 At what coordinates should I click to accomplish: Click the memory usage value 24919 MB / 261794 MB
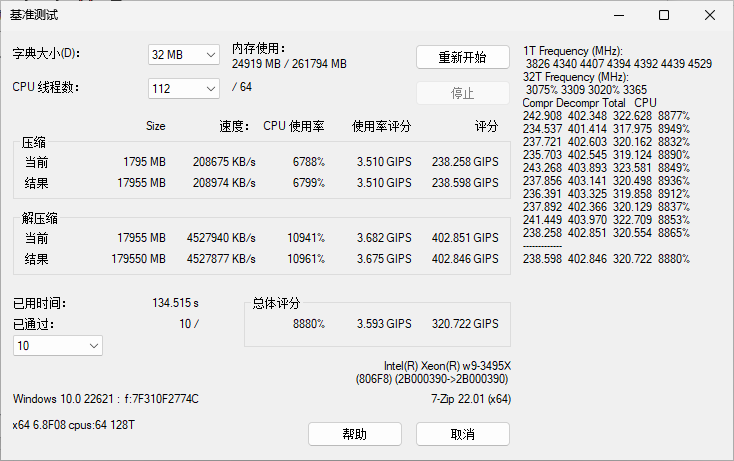point(289,64)
